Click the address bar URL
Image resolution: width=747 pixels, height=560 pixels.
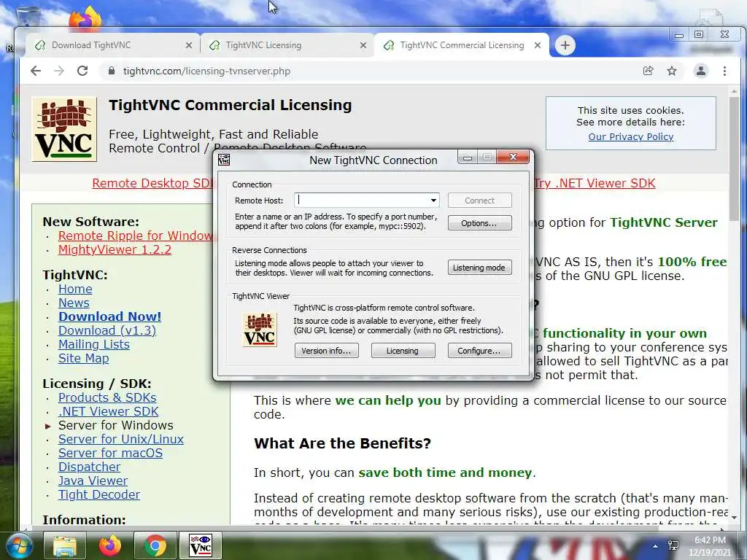pyautogui.click(x=206, y=71)
